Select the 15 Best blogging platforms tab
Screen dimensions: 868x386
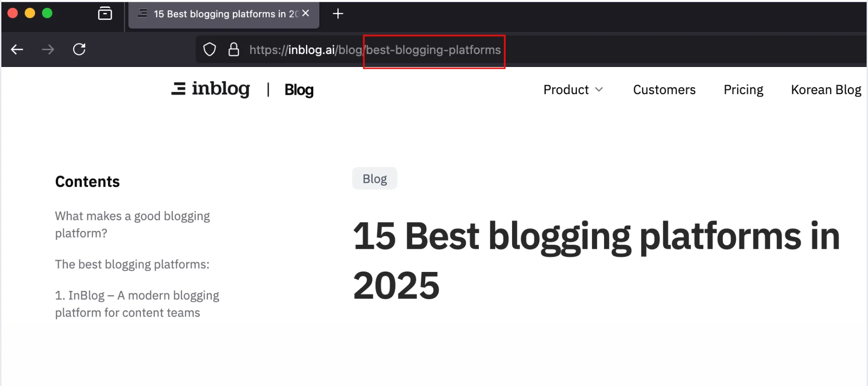(x=222, y=14)
